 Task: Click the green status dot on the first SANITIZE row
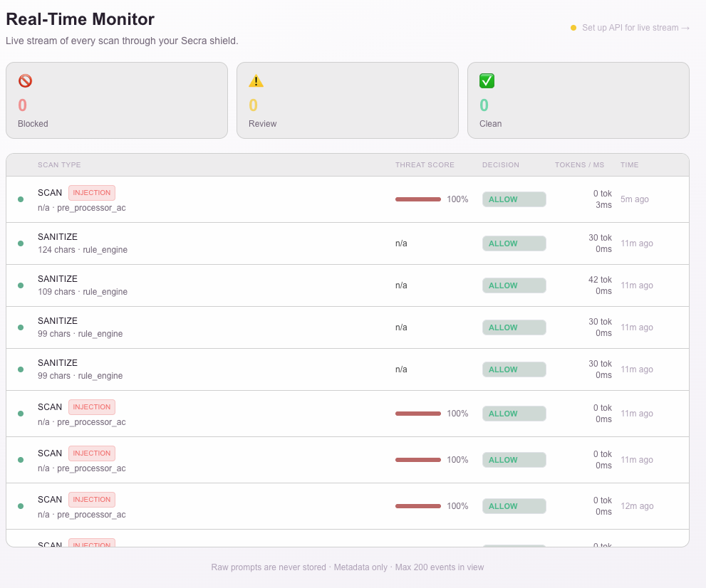[21, 243]
